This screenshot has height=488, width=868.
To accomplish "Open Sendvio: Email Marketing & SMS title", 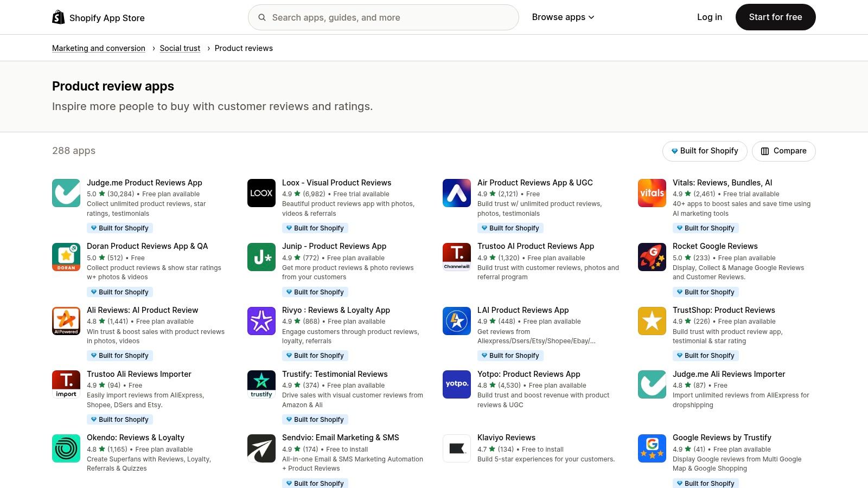I will tap(340, 438).
